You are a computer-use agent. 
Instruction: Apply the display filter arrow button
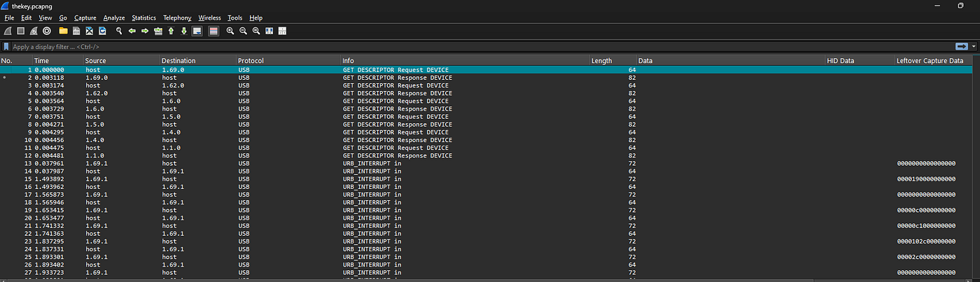point(961,46)
